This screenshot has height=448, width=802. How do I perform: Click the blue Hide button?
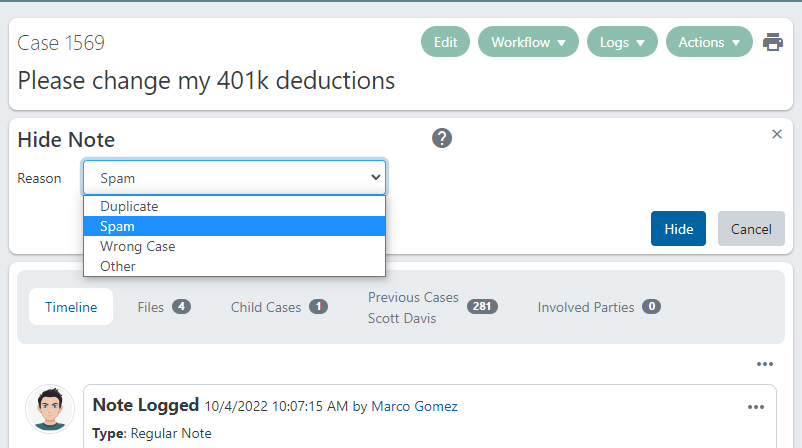[678, 229]
